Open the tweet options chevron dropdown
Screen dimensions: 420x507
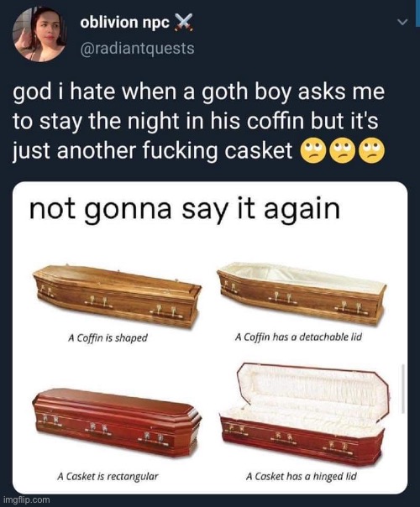click(402, 23)
